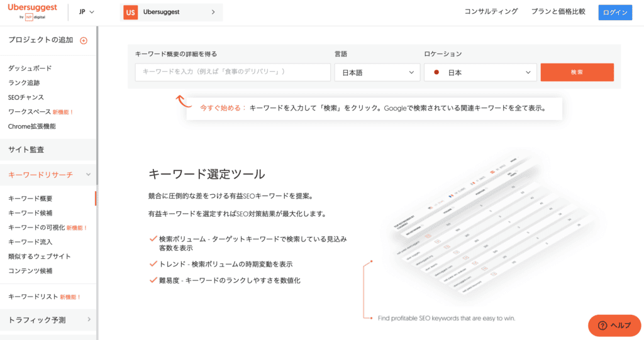This screenshot has width=644, height=340.
Task: Open キーワード流入 in sidebar
Action: pos(30,242)
